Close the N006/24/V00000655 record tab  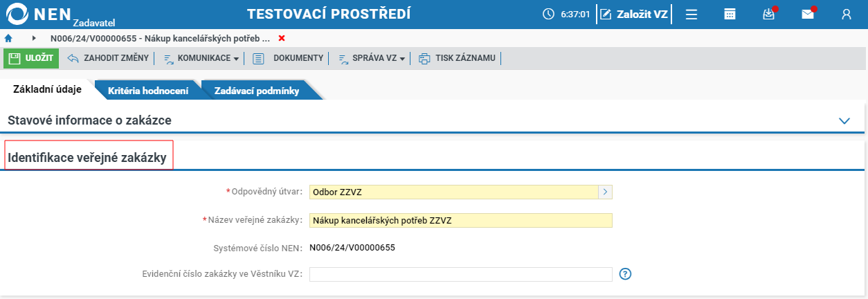(x=281, y=38)
